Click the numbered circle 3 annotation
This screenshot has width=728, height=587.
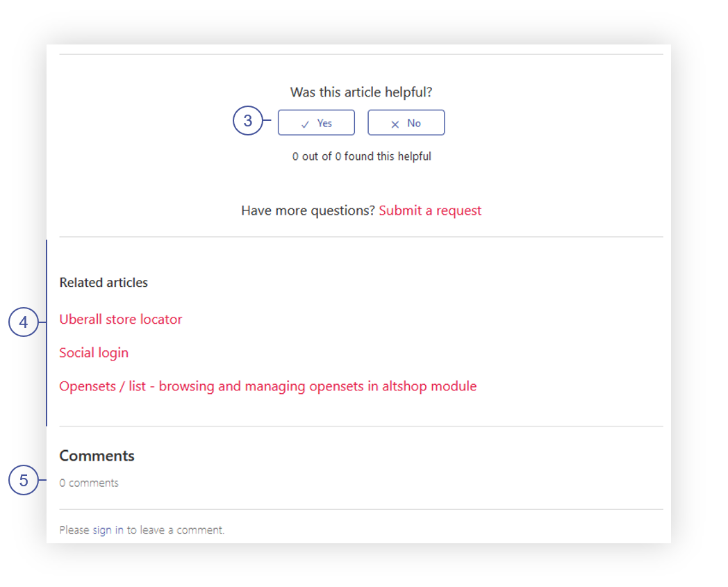(x=248, y=121)
